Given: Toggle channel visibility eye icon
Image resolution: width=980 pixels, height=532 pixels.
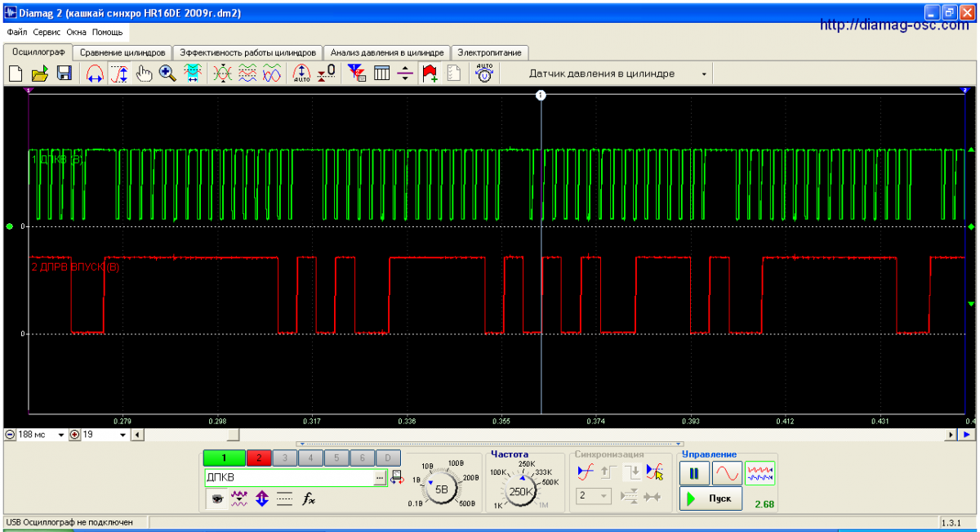Looking at the screenshot, I should pyautogui.click(x=216, y=498).
